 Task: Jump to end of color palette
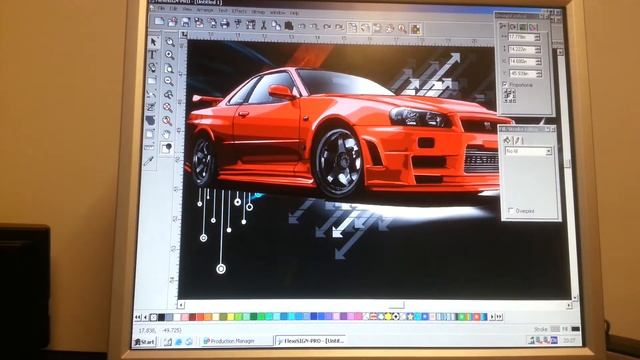tap(499, 317)
